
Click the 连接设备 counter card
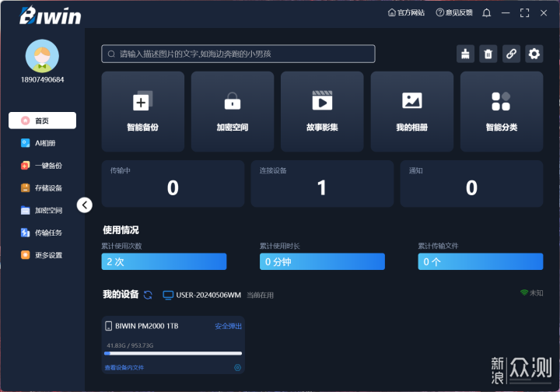[x=322, y=184]
